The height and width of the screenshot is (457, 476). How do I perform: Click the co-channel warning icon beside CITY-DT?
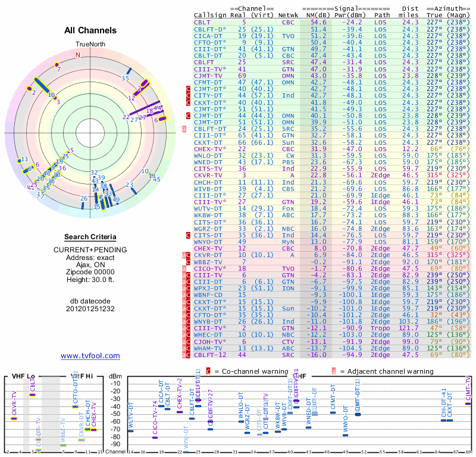188,96
